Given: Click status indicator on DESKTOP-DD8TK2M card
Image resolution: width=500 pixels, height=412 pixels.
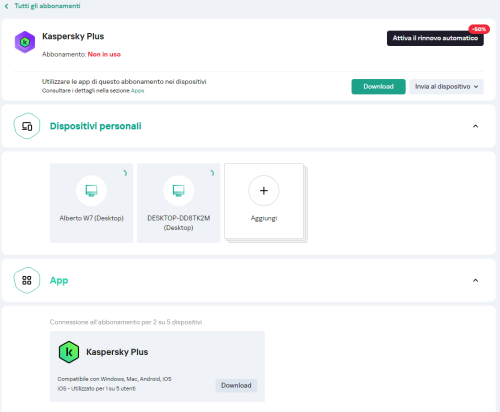Looking at the screenshot, I should coord(212,173).
